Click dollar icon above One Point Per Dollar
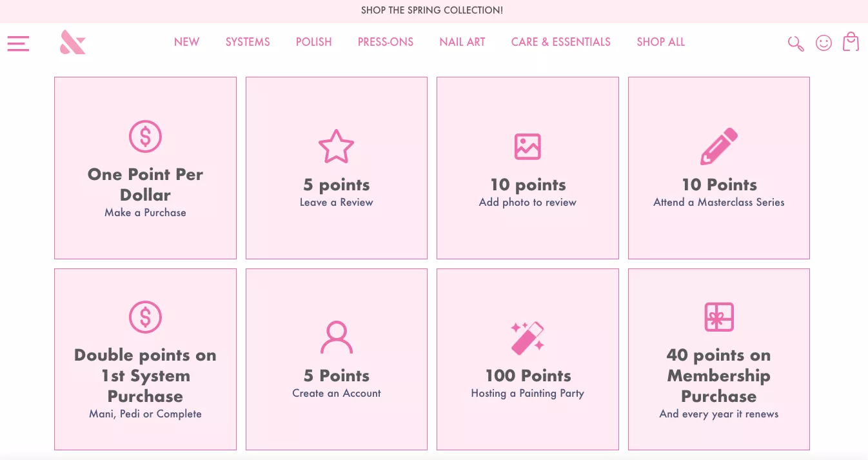This screenshot has width=868, height=460. point(145,136)
